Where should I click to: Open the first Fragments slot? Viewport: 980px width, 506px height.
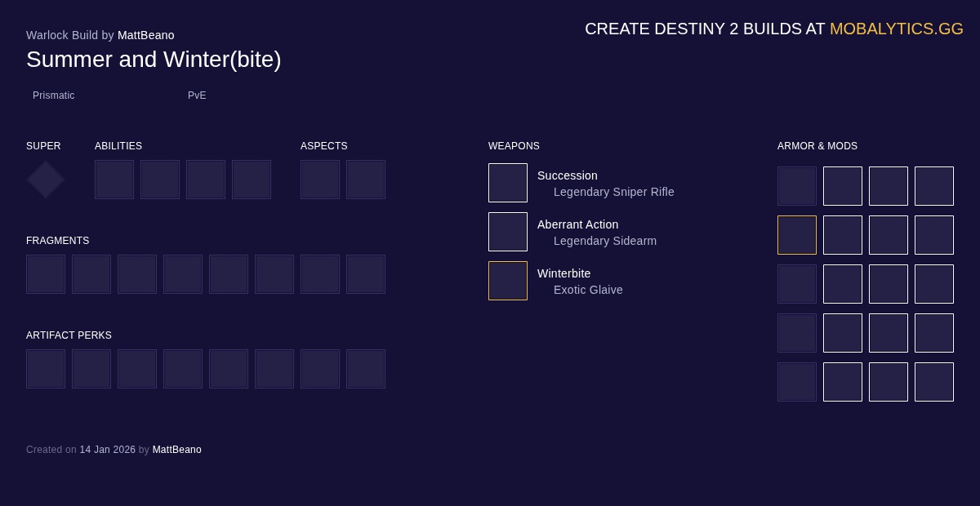46,274
